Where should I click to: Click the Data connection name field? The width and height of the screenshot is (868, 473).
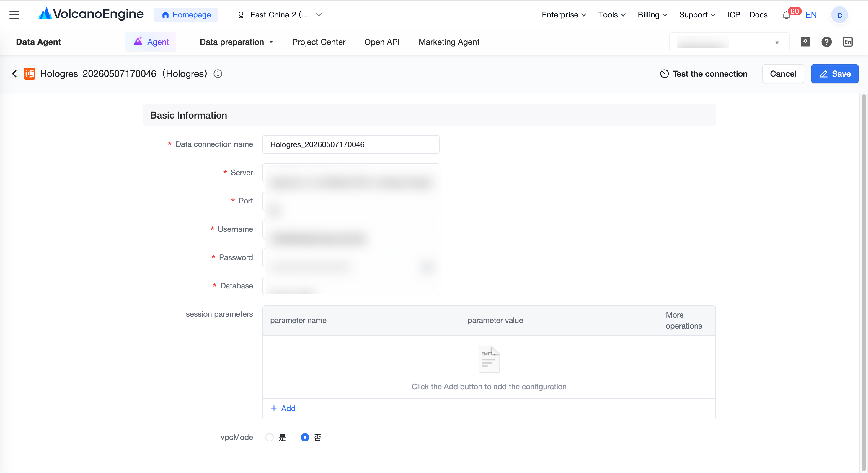click(x=351, y=144)
